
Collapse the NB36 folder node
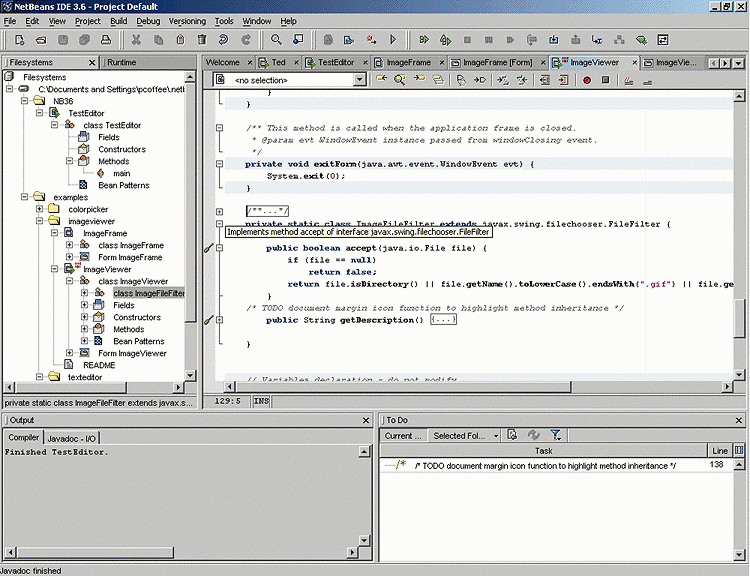coord(25,101)
